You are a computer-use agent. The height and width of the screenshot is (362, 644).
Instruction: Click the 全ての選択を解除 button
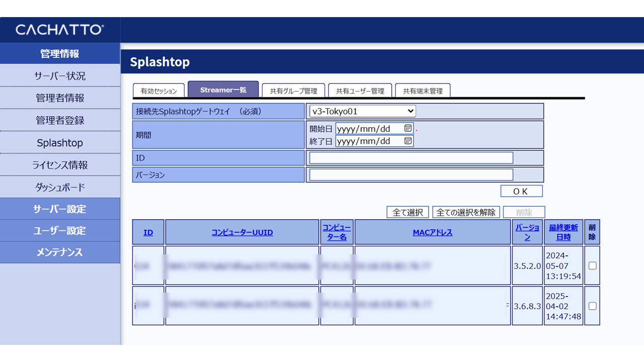click(x=466, y=212)
